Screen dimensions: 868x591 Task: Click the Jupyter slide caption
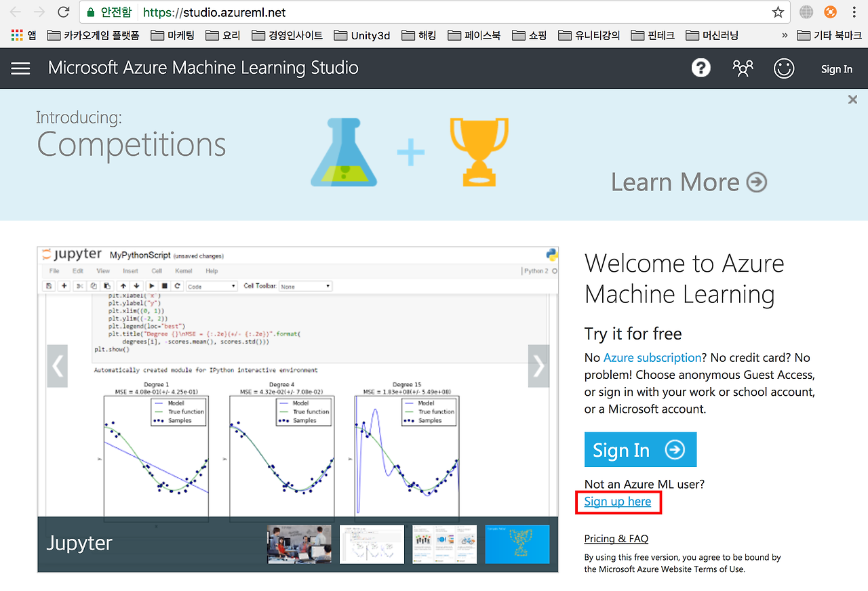tap(79, 544)
